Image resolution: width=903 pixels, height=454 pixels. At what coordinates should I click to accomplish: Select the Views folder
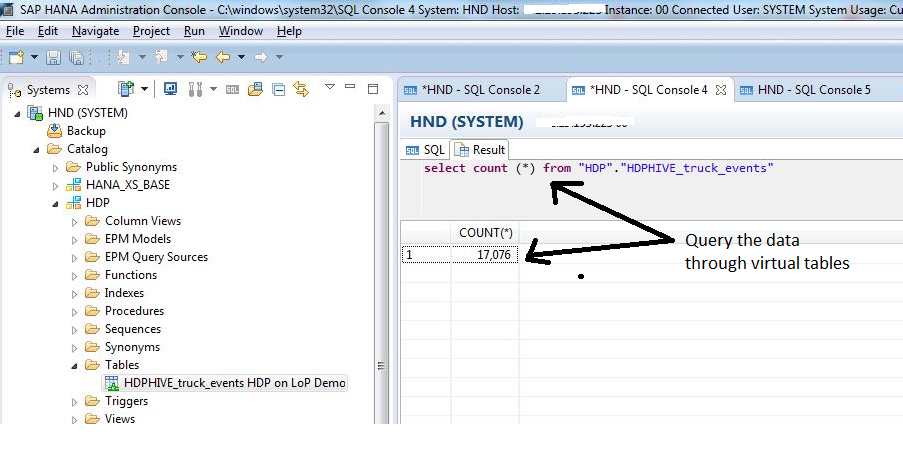point(120,419)
